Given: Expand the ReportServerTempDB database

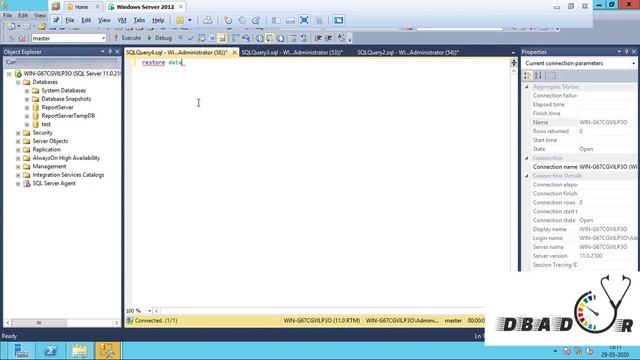Looking at the screenshot, I should (x=27, y=116).
